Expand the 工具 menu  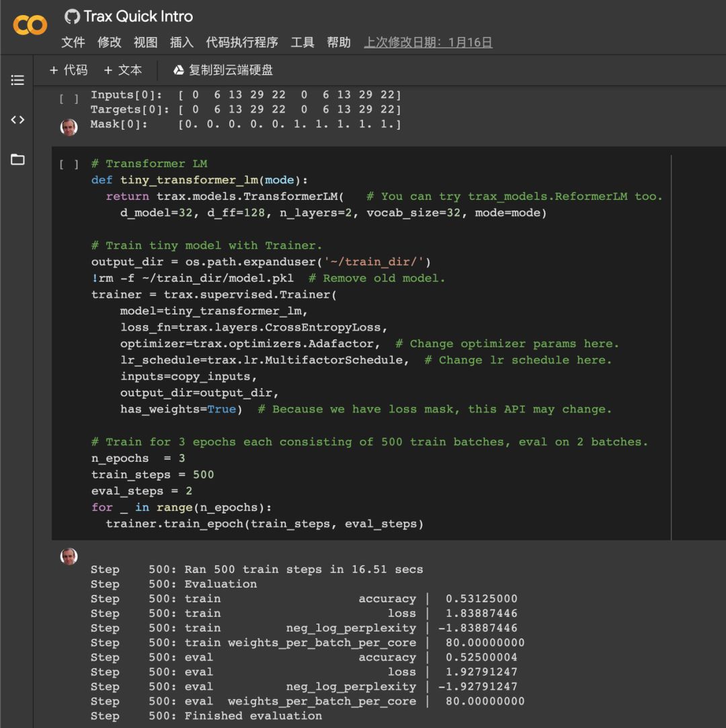(x=302, y=42)
